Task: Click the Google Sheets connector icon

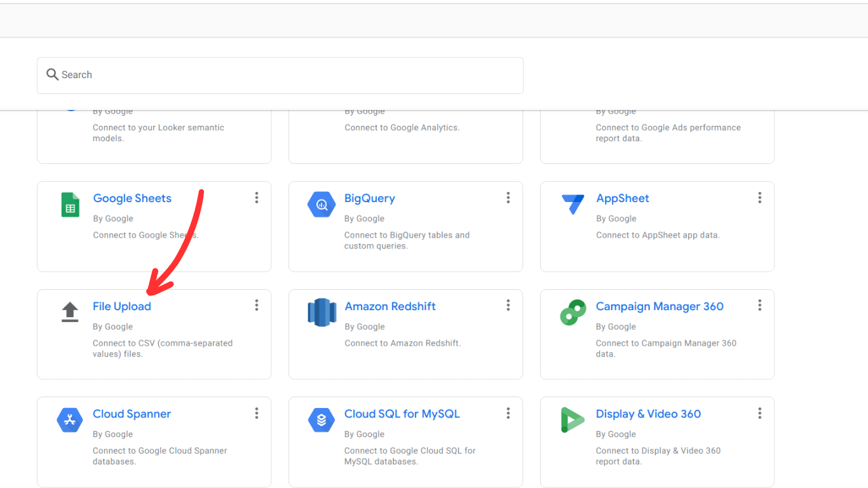Action: (70, 205)
